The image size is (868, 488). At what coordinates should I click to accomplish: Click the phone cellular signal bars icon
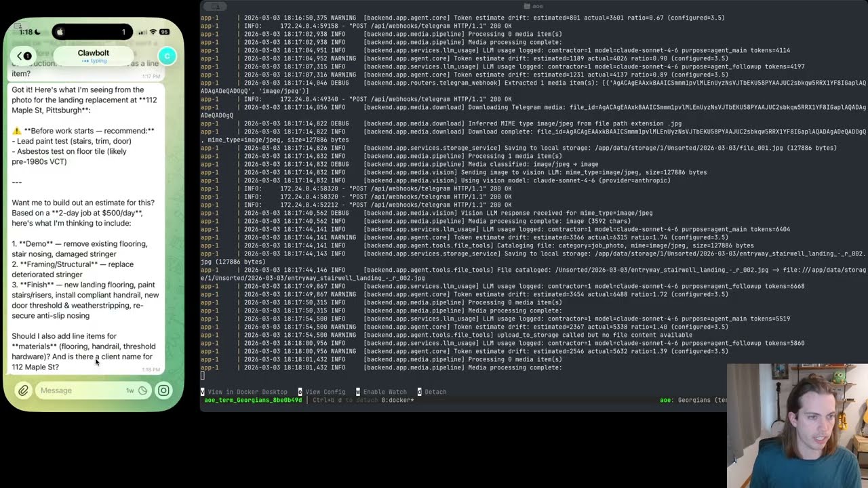(x=142, y=32)
